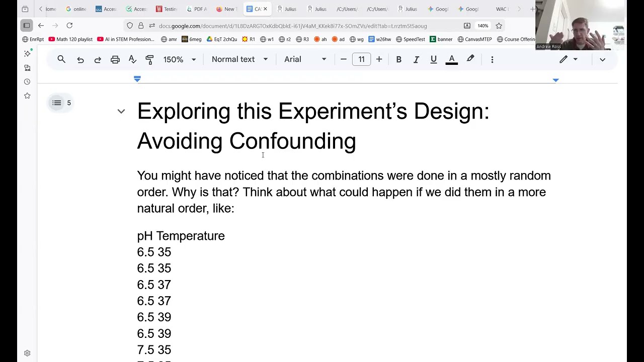This screenshot has height=362, width=644.
Task: Open the EnrRpt bookmark
Action: (x=33, y=39)
